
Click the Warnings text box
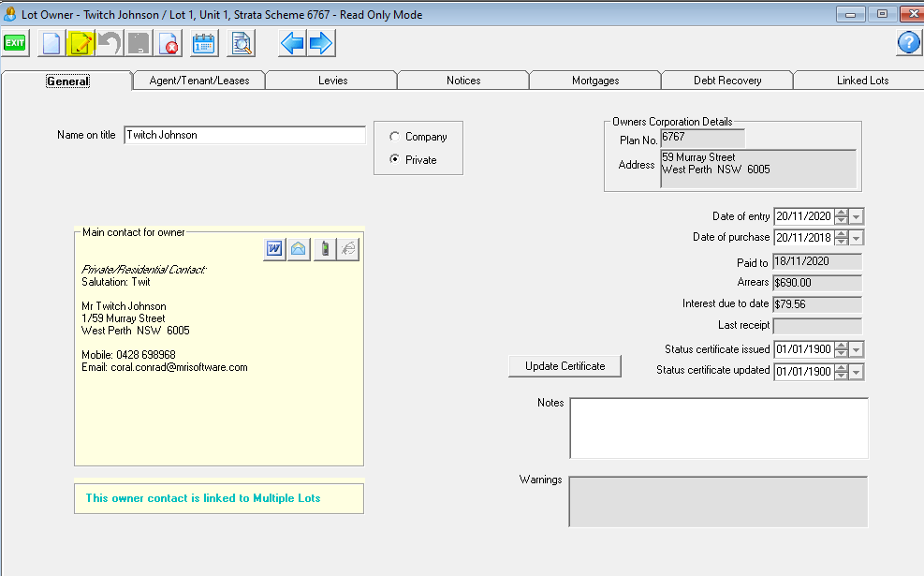click(x=718, y=501)
